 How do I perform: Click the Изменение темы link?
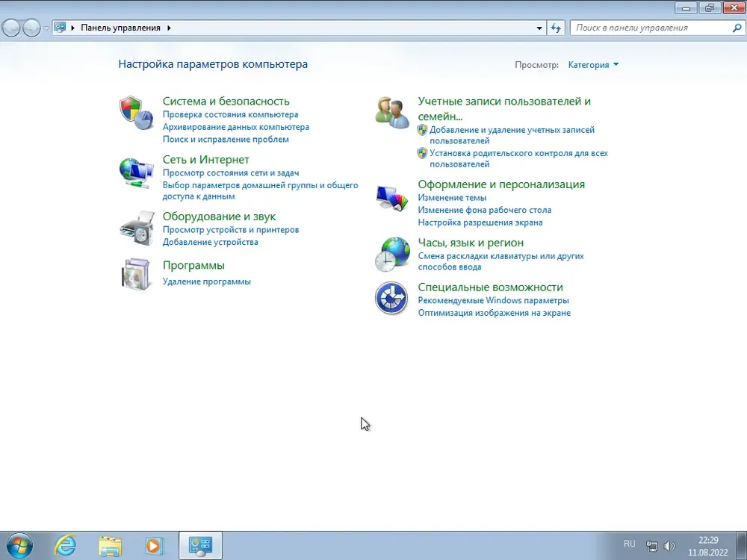452,198
